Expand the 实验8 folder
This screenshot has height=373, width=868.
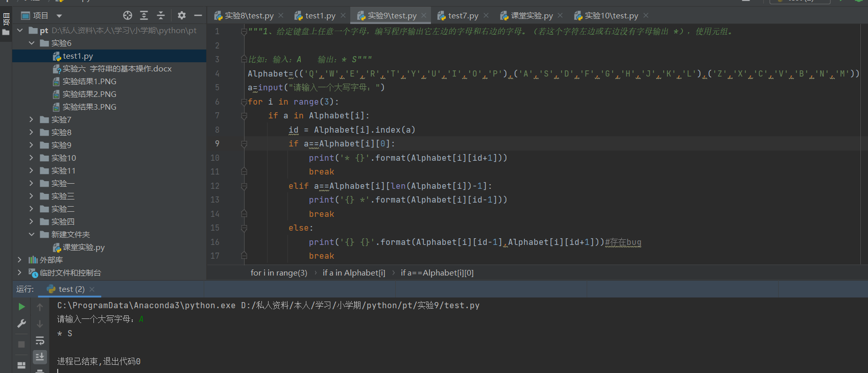pyautogui.click(x=32, y=132)
